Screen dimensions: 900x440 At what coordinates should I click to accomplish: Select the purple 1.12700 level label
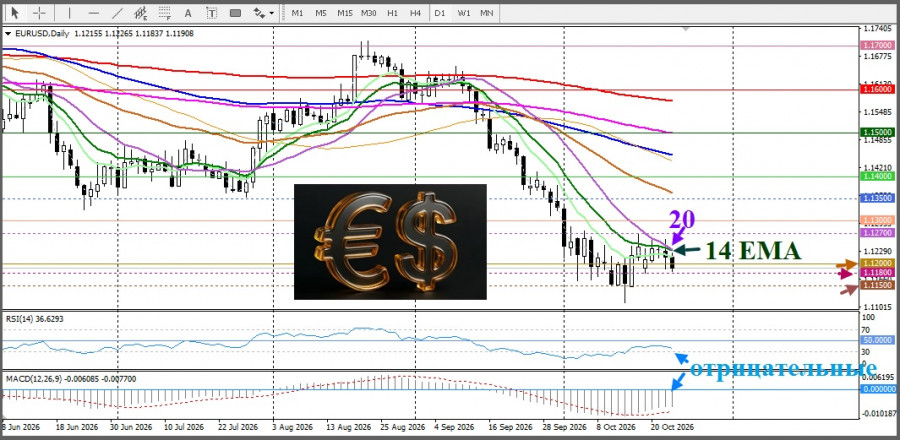coord(876,233)
